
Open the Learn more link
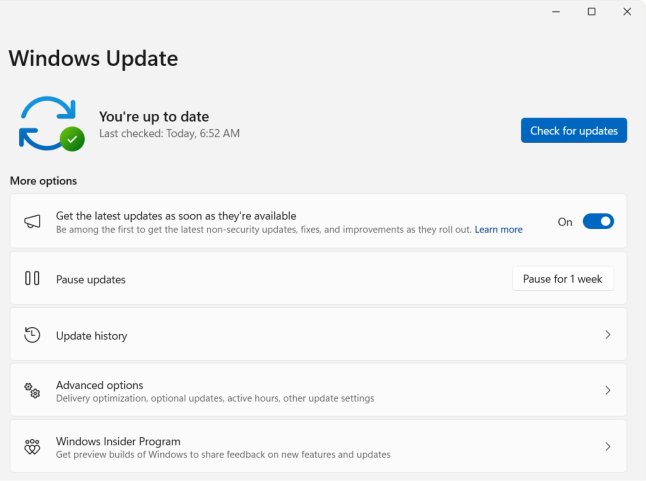pyautogui.click(x=498, y=230)
